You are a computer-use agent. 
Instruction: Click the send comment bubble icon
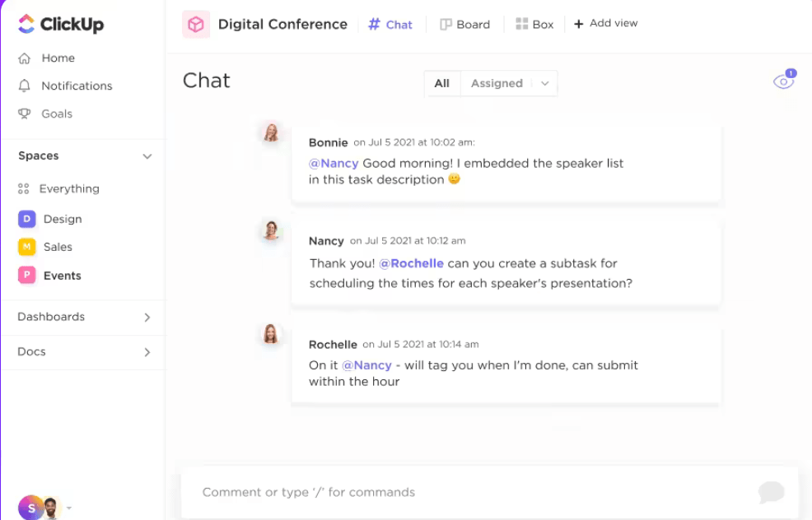click(771, 492)
